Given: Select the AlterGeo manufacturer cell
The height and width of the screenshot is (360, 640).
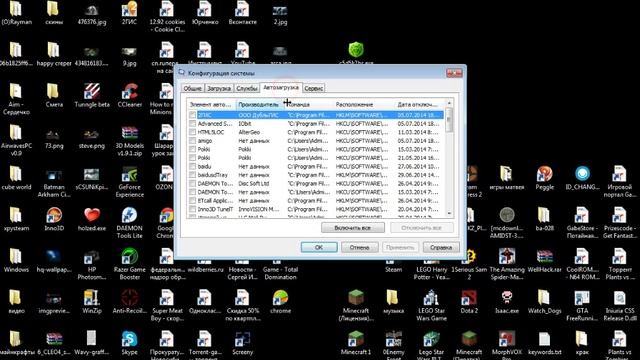Looking at the screenshot, I should point(249,132).
